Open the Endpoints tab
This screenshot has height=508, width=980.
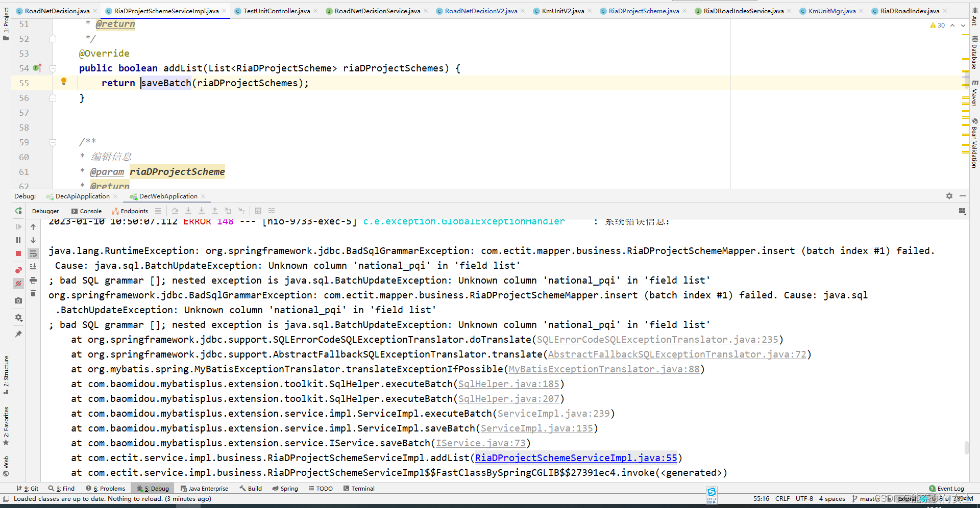(x=130, y=211)
